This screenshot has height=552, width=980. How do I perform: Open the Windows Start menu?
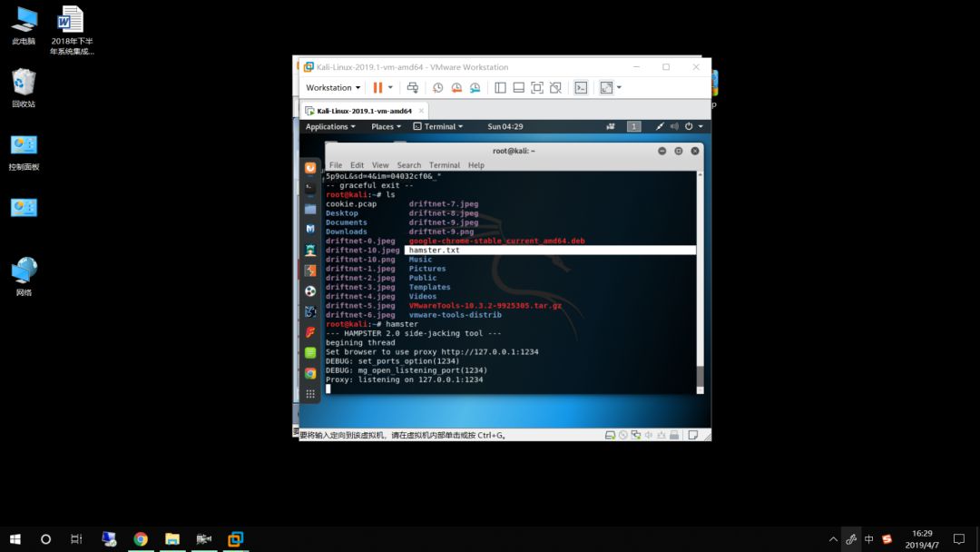coord(15,539)
